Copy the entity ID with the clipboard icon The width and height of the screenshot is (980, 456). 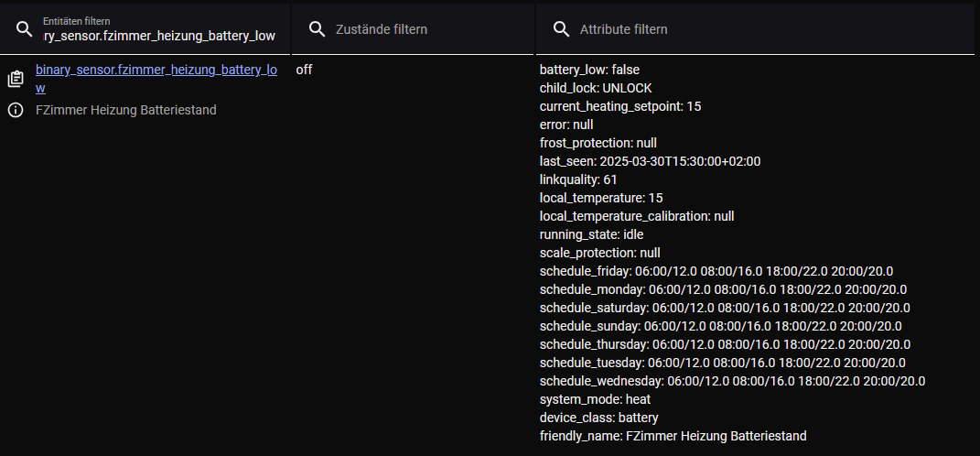[16, 80]
